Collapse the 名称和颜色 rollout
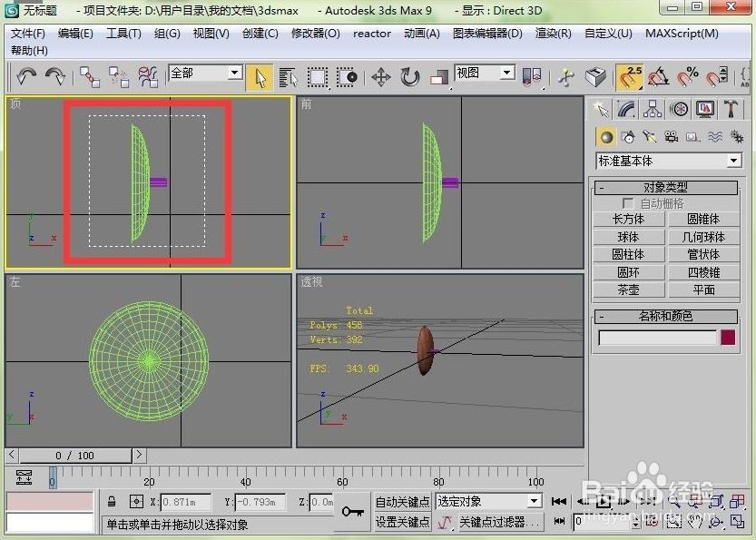Image resolution: width=756 pixels, height=540 pixels. (666, 316)
